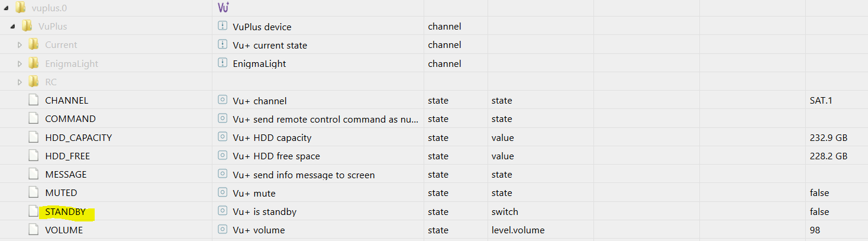The width and height of the screenshot is (868, 241).
Task: Click the yellow folder icon of RC
Action: [x=34, y=82]
